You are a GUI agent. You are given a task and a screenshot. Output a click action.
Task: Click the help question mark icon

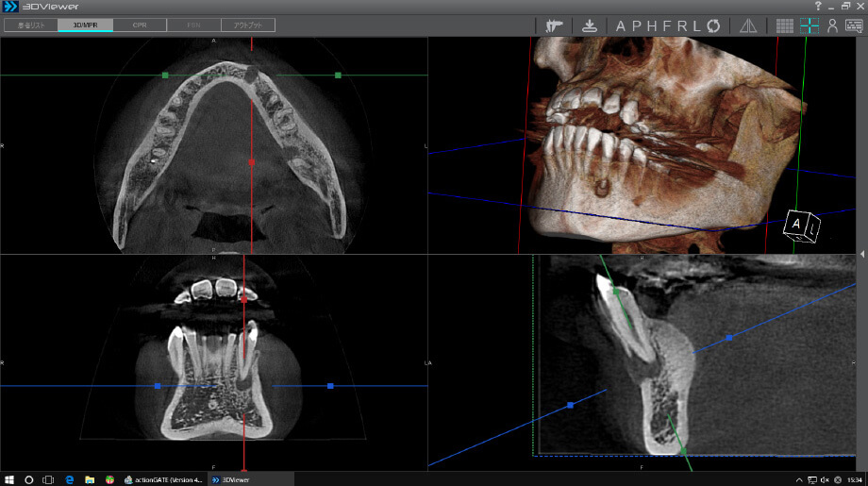817,6
